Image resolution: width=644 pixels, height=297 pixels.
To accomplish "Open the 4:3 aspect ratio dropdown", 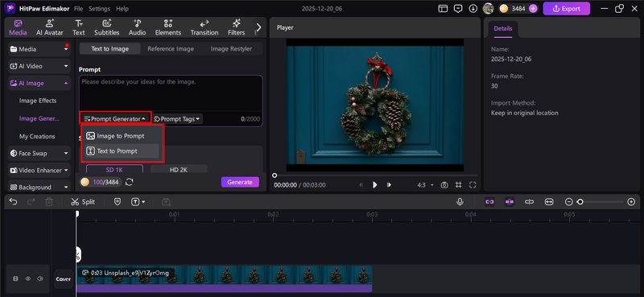I will click(x=425, y=185).
